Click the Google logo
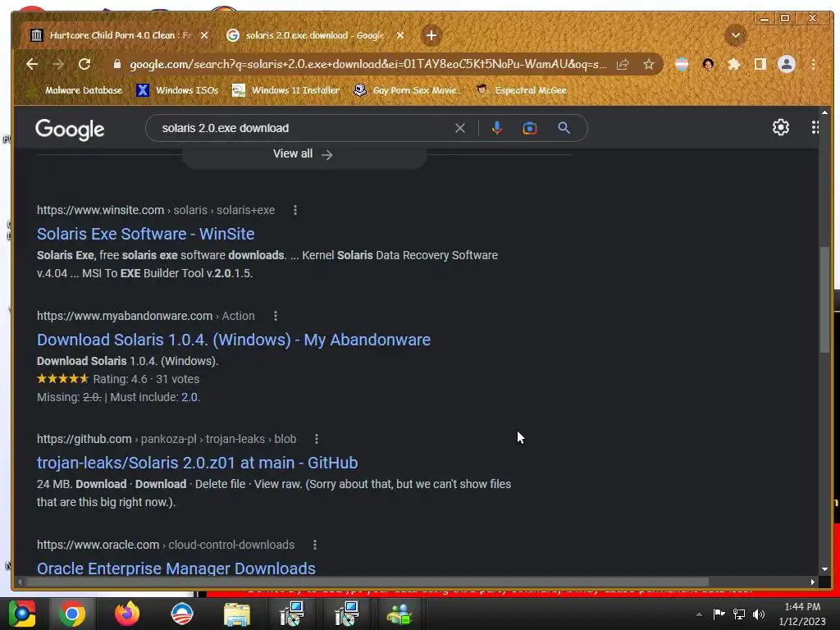 [70, 129]
